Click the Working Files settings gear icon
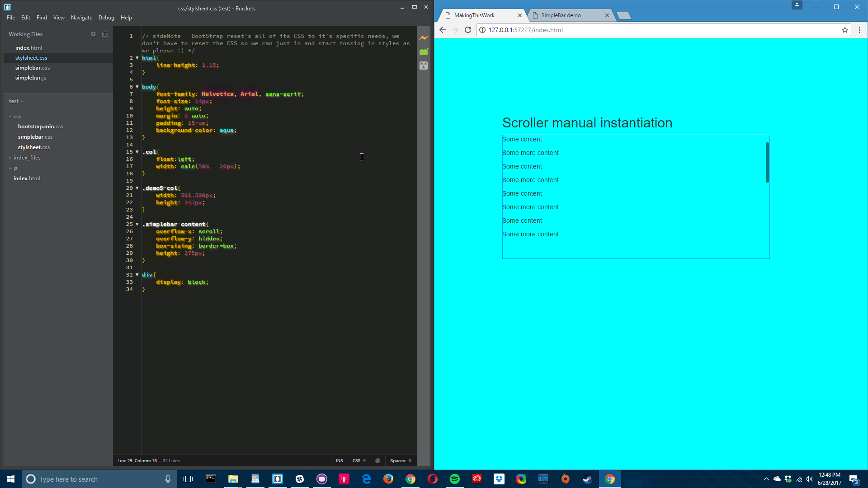868x488 pixels. [x=94, y=34]
